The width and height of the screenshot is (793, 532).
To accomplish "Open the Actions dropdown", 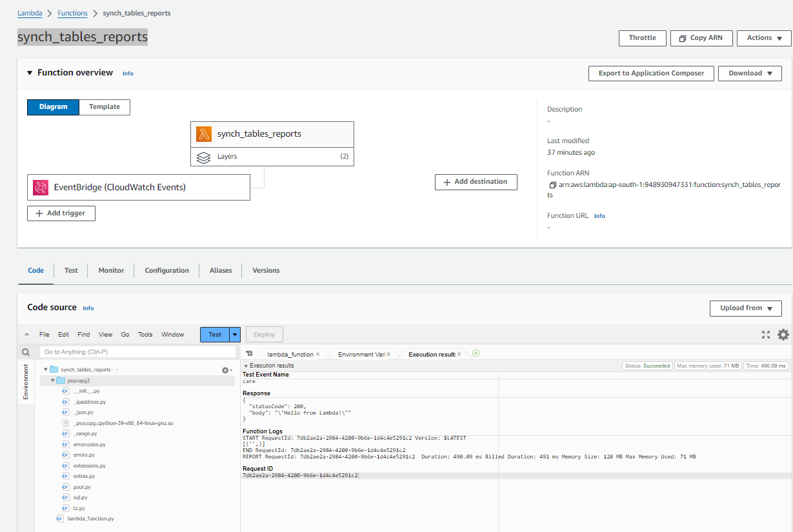I will coord(764,38).
